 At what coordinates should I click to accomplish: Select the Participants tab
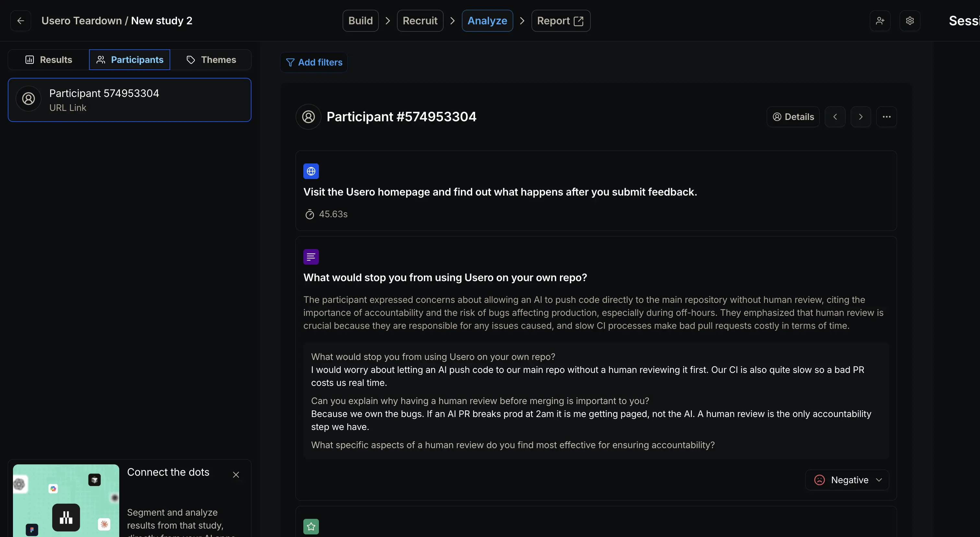(130, 60)
